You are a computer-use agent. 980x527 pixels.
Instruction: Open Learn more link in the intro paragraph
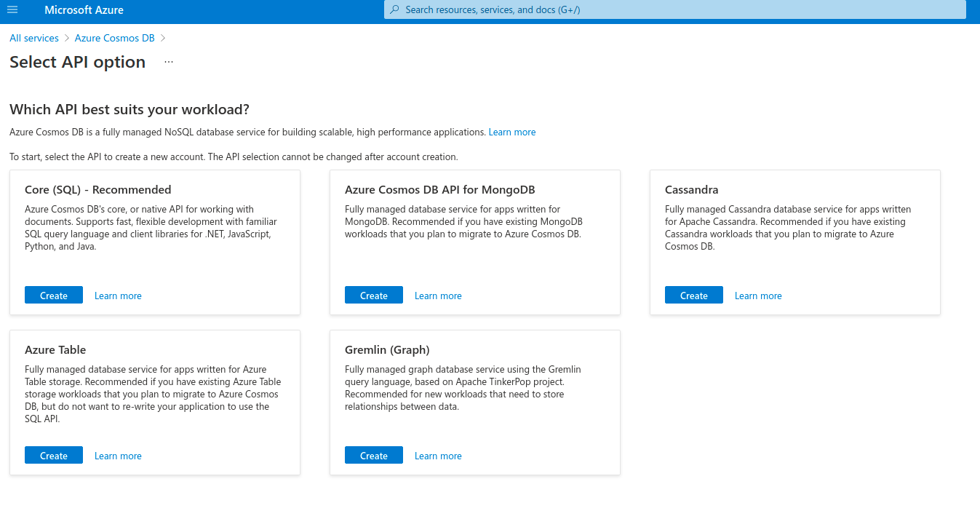512,132
